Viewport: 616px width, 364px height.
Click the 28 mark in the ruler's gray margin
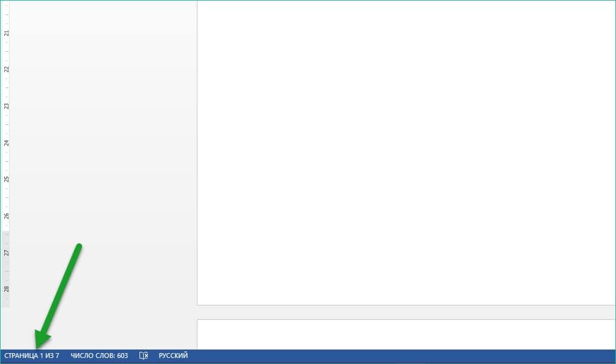tap(6, 289)
